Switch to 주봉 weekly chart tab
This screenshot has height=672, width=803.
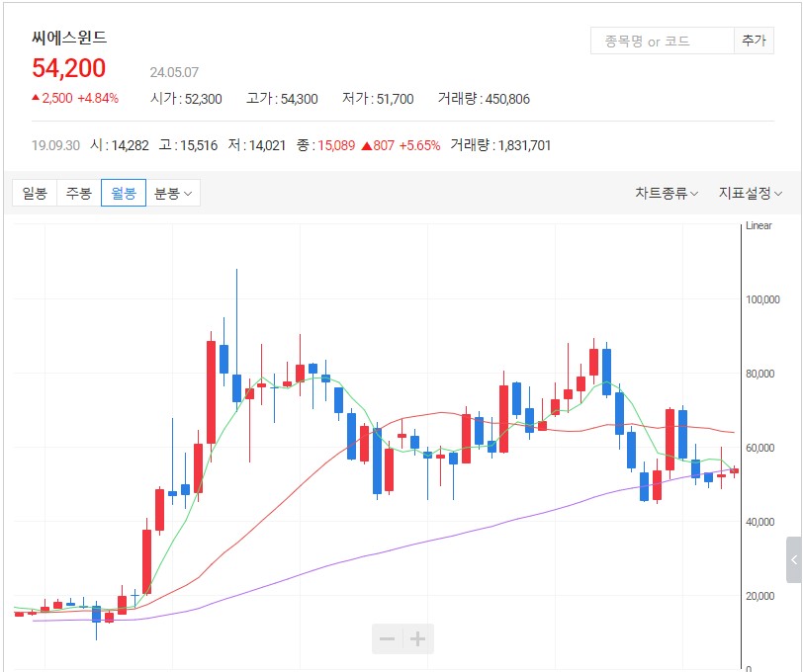point(79,194)
